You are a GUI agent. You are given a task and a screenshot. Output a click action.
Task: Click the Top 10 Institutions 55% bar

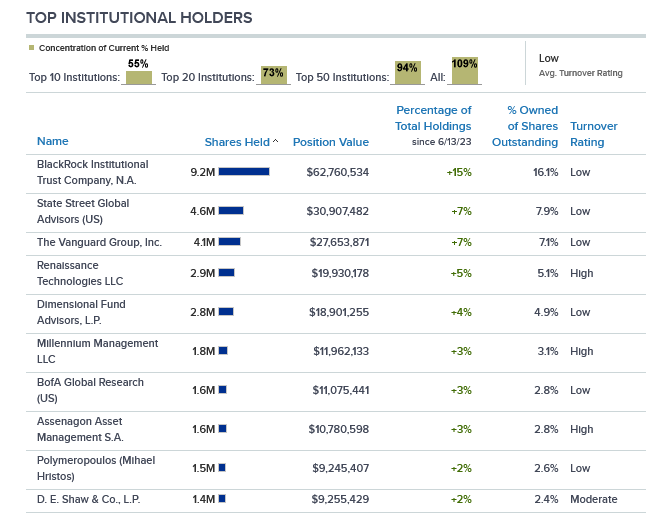click(139, 78)
